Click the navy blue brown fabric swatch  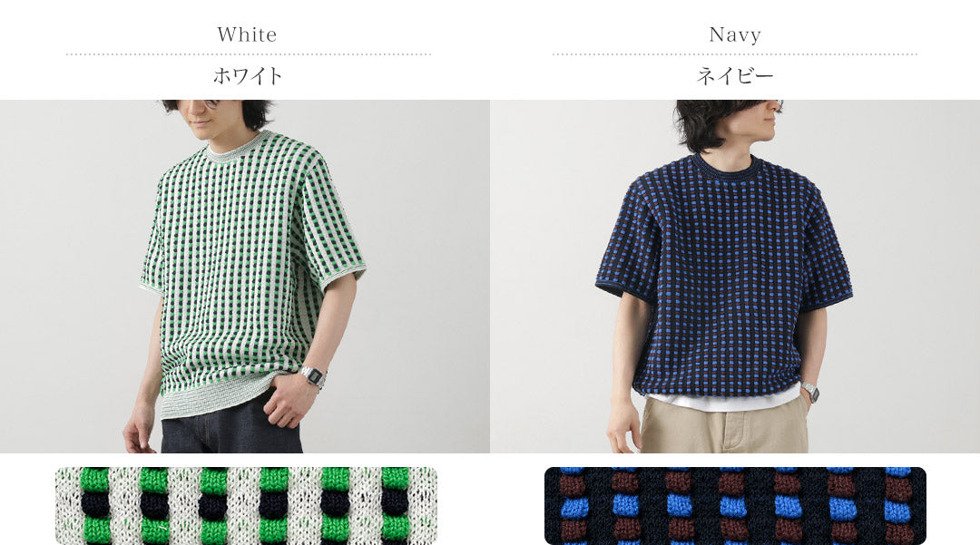coord(735,506)
